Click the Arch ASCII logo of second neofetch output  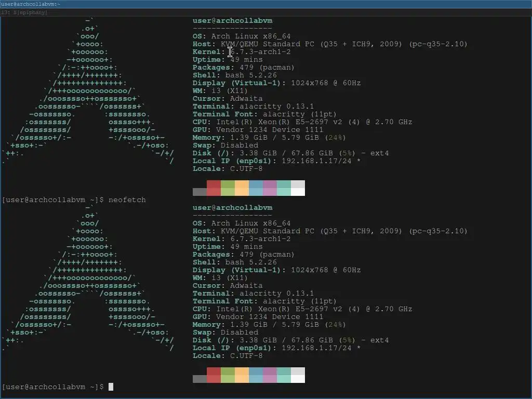tap(88, 277)
